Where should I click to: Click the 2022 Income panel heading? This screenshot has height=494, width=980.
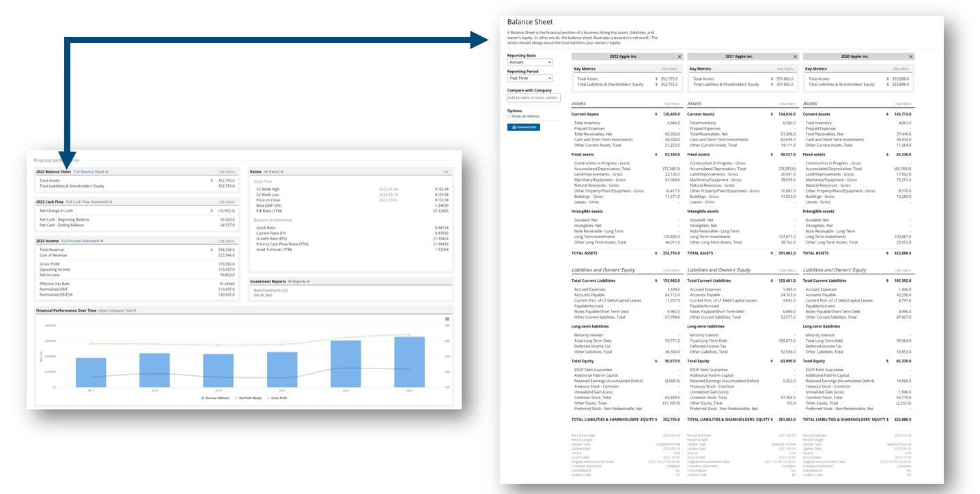(48, 241)
